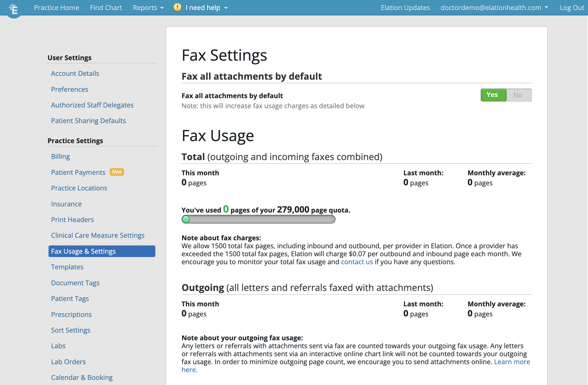Enable fax all attachments by selecting Yes
The image size is (588, 385).
pyautogui.click(x=493, y=95)
